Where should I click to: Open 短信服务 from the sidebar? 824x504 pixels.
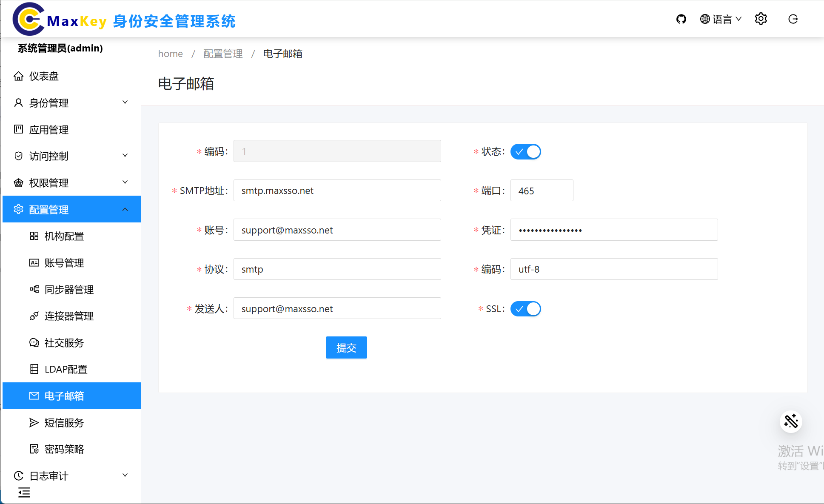click(x=63, y=422)
